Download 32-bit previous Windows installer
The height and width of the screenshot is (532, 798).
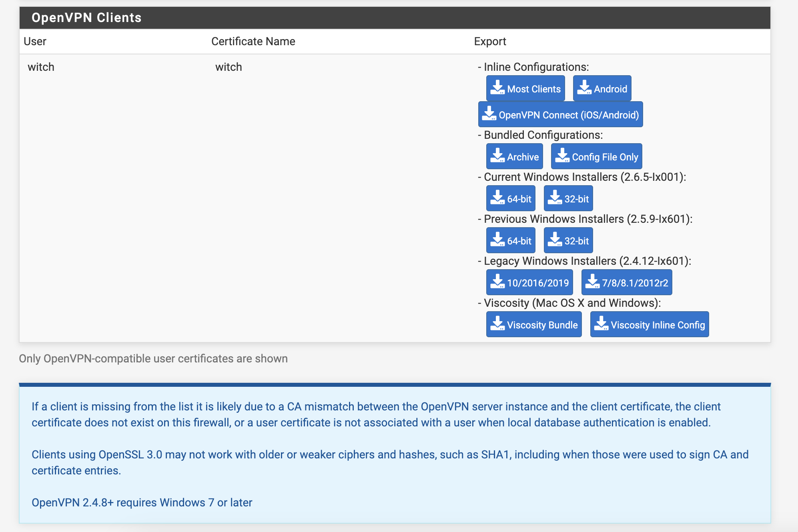[x=567, y=240]
